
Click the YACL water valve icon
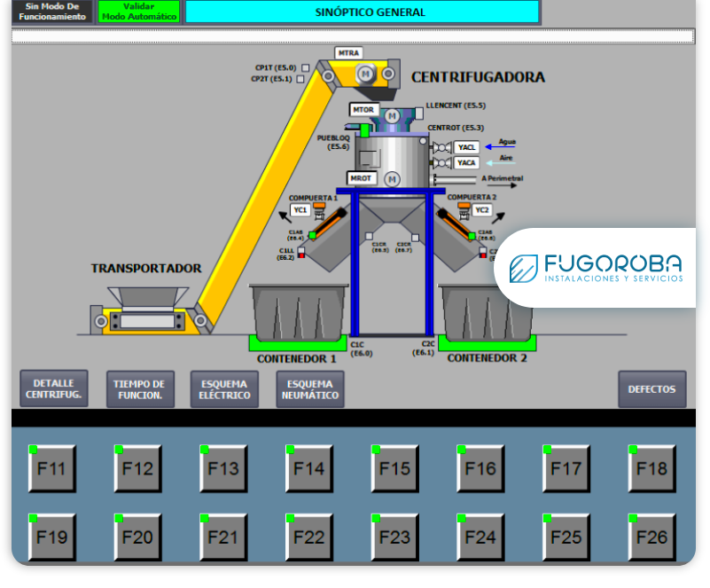tap(439, 147)
